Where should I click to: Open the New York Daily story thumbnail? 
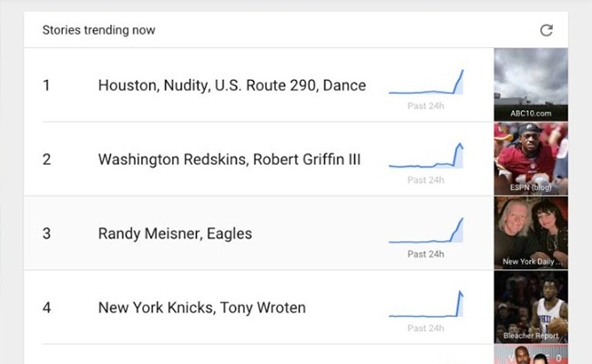(530, 233)
